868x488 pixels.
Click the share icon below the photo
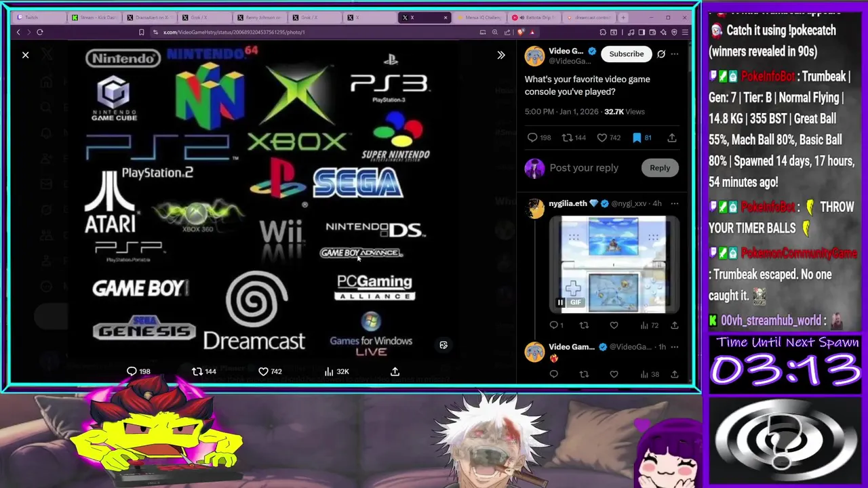pos(395,371)
